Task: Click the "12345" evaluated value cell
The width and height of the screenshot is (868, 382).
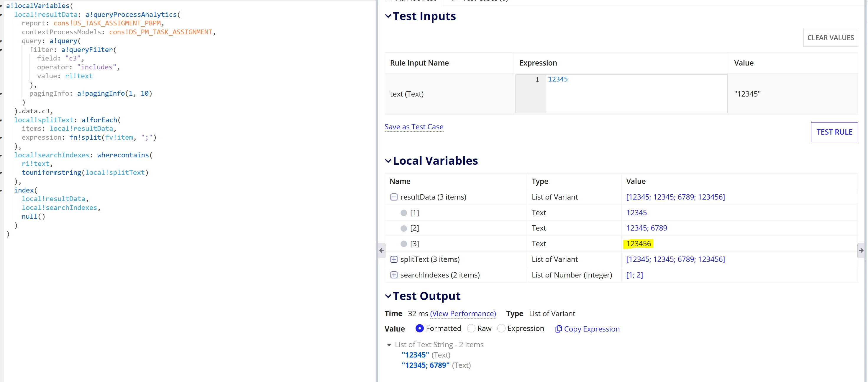Action: (x=747, y=94)
